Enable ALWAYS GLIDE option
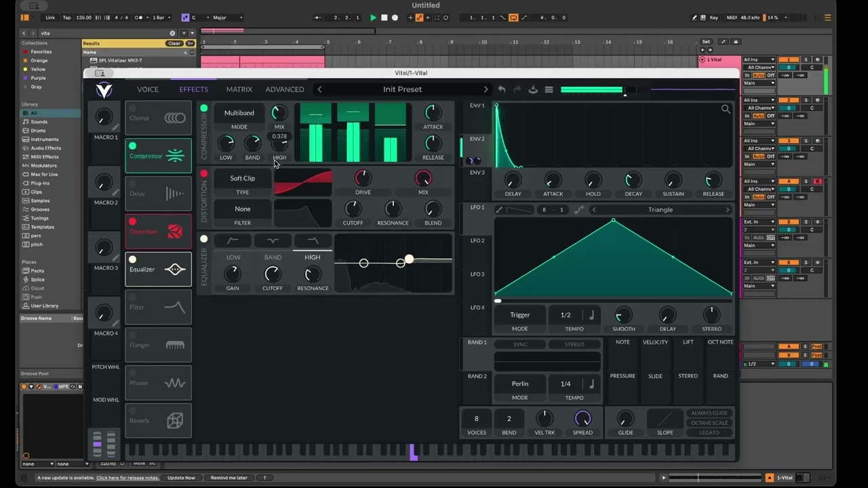This screenshot has width=868, height=488. [709, 413]
